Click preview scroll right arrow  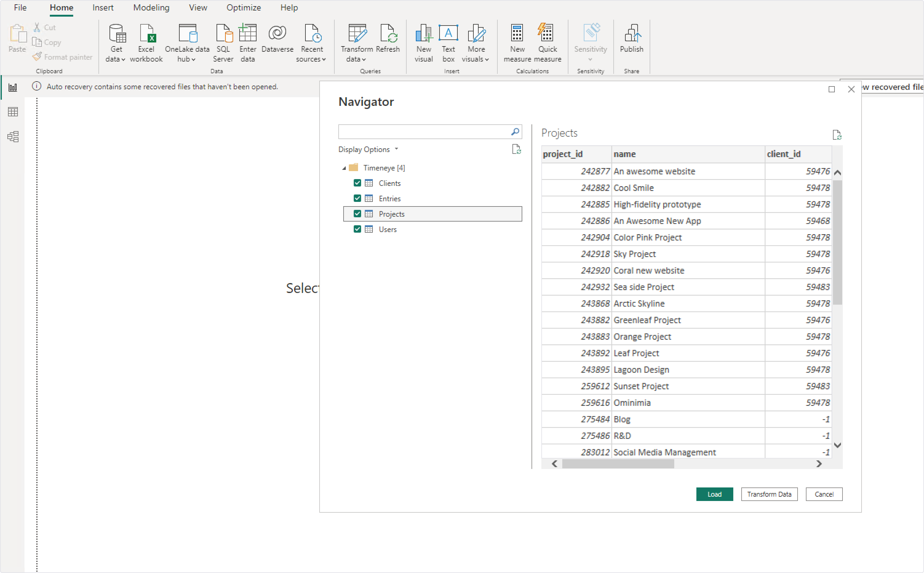point(819,463)
